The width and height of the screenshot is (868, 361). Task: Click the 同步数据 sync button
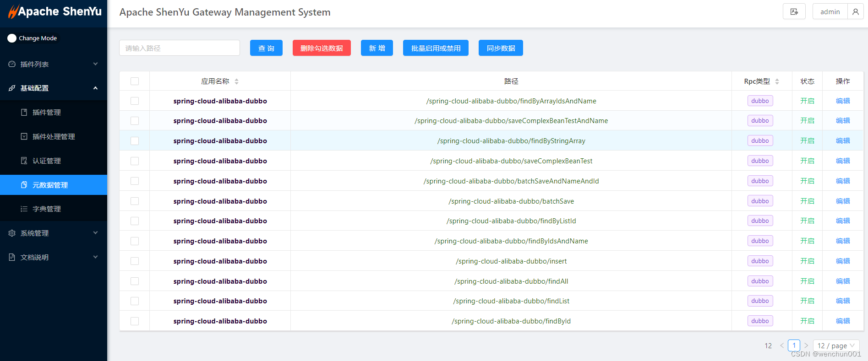[x=501, y=48]
